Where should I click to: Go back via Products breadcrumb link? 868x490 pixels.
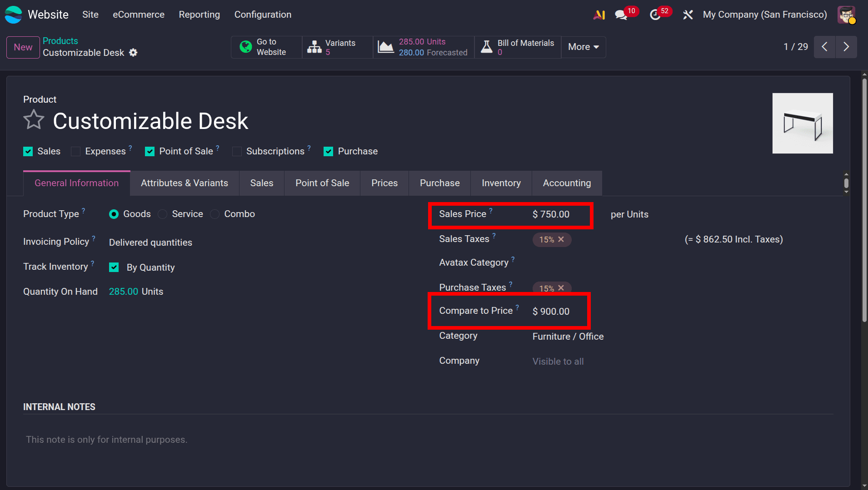[60, 41]
